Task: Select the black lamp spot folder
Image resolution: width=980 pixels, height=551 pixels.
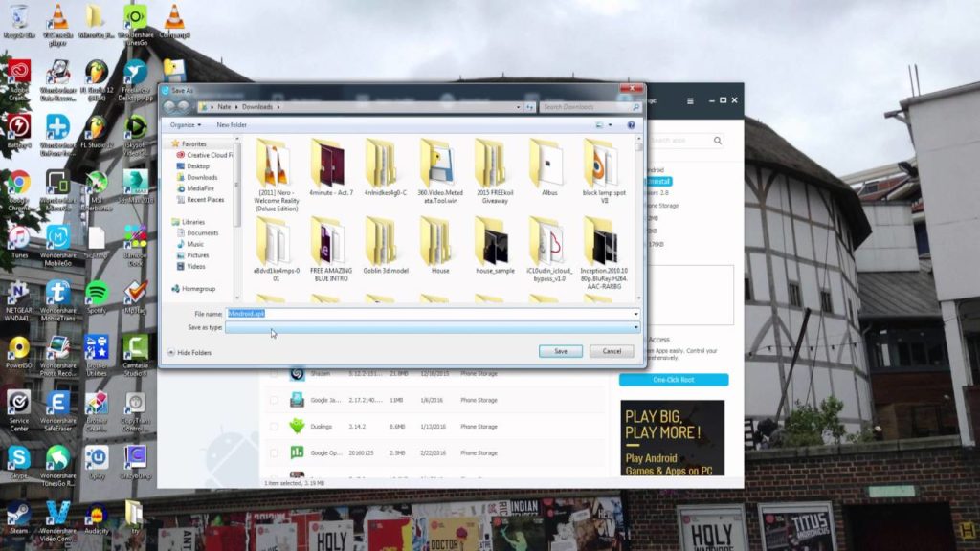Action: click(604, 172)
